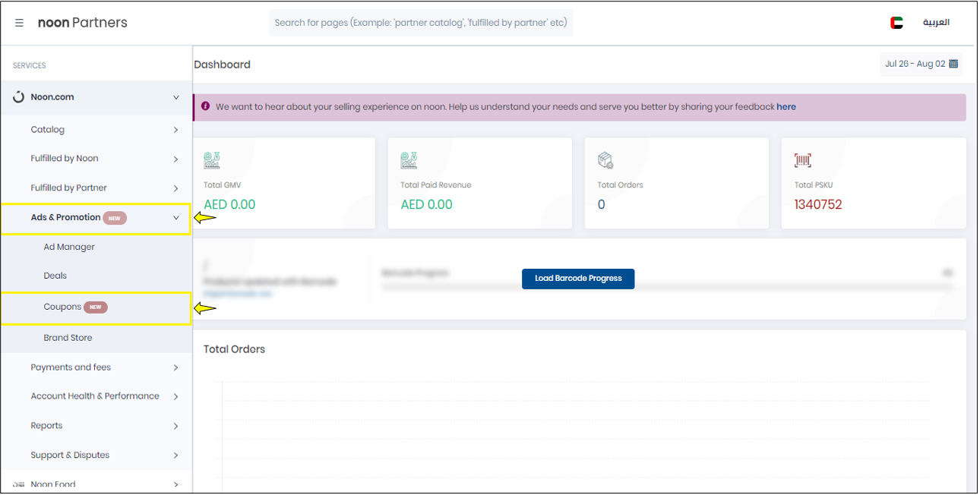Switch language to Arabic
Screen dimensions: 980x495
pos(936,23)
